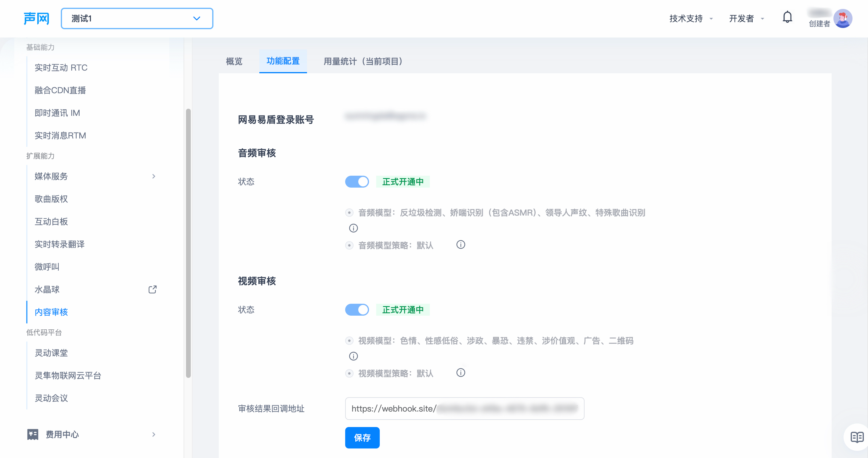Show info for 音频模型 description
Viewport: 868px width, 458px height.
tap(353, 228)
